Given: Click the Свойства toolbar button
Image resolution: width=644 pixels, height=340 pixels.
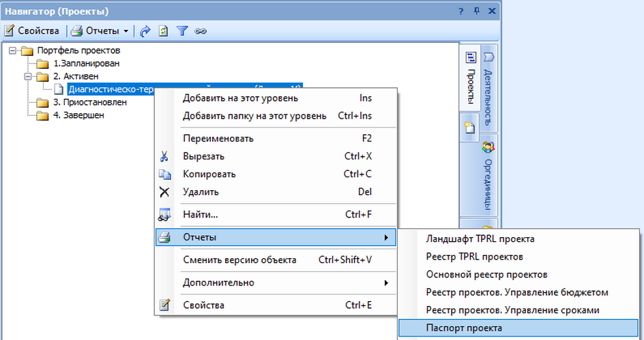Looking at the screenshot, I should coord(31,31).
